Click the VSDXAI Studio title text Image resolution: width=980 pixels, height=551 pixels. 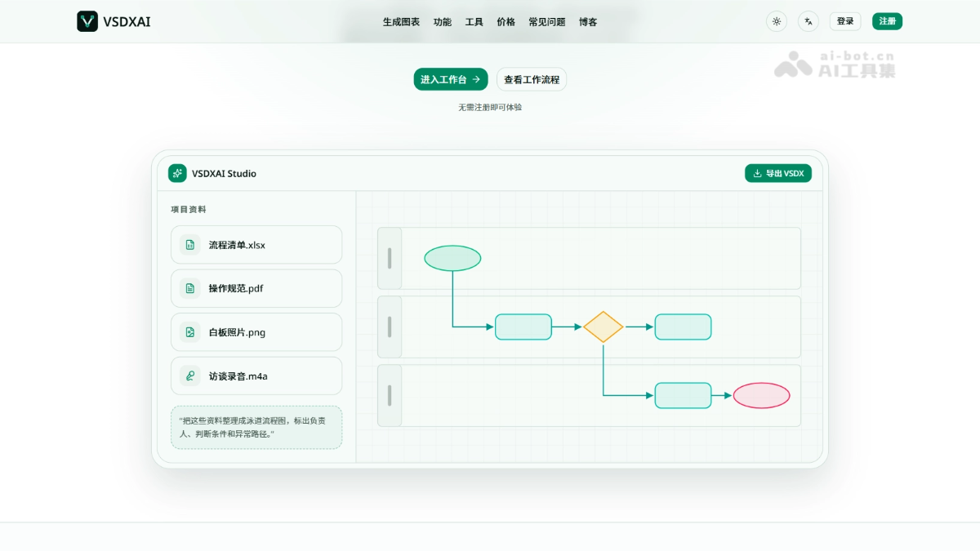pyautogui.click(x=224, y=173)
